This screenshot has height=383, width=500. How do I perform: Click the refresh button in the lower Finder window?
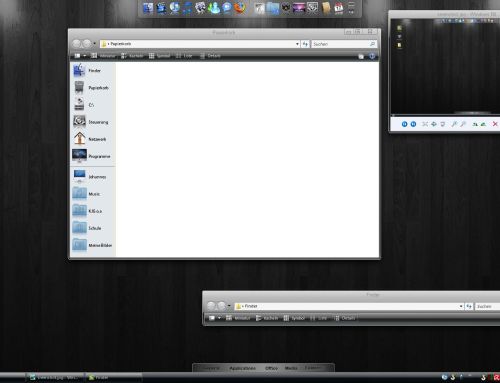pyautogui.click(x=469, y=306)
